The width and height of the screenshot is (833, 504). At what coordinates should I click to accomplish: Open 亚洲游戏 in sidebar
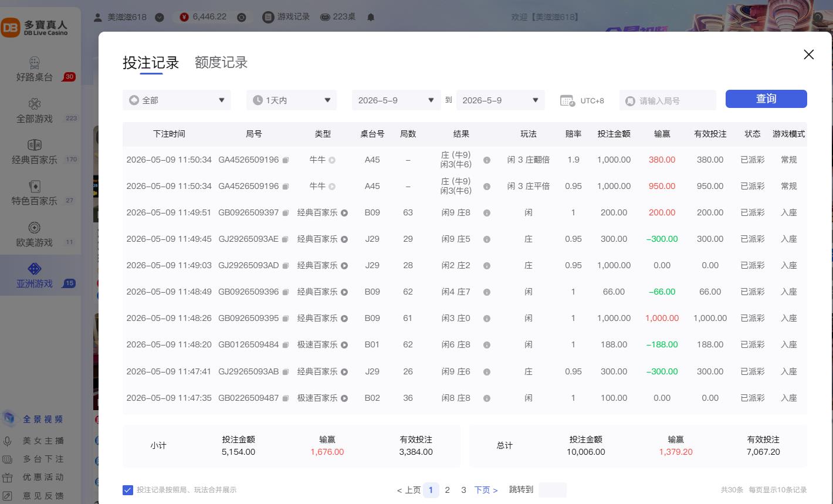40,276
